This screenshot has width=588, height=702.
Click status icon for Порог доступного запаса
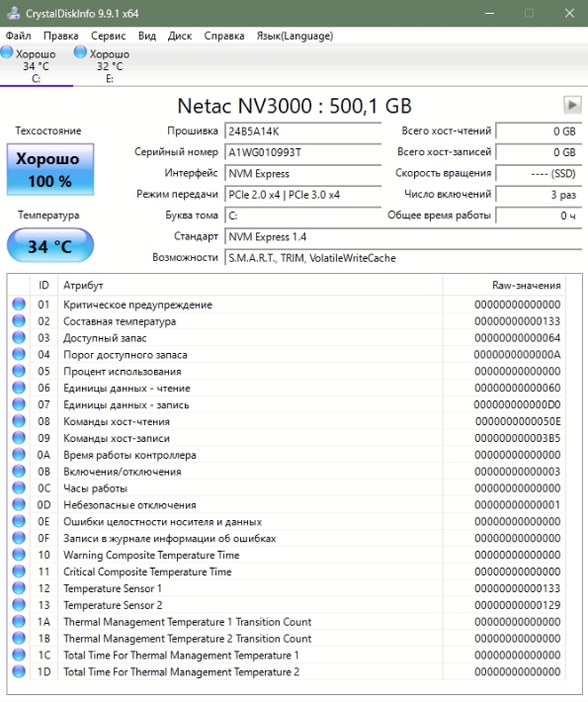tap(19, 354)
